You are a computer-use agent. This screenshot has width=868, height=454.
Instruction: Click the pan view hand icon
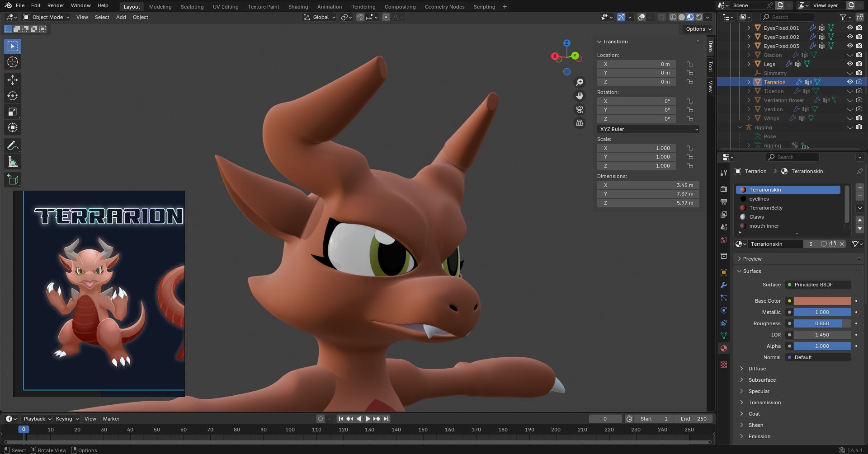pos(579,96)
